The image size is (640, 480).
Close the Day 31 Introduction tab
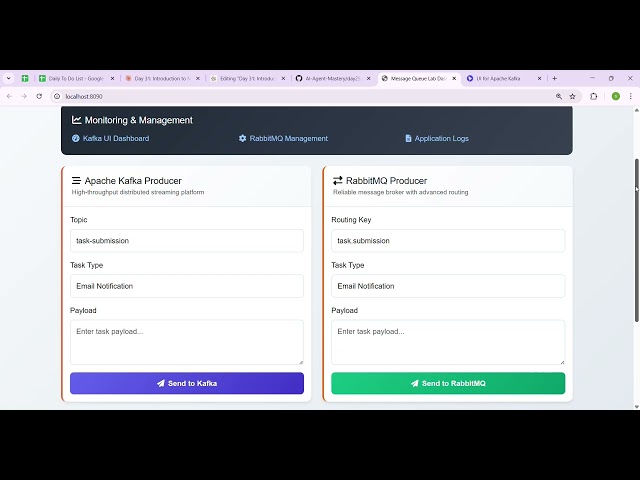[x=198, y=78]
